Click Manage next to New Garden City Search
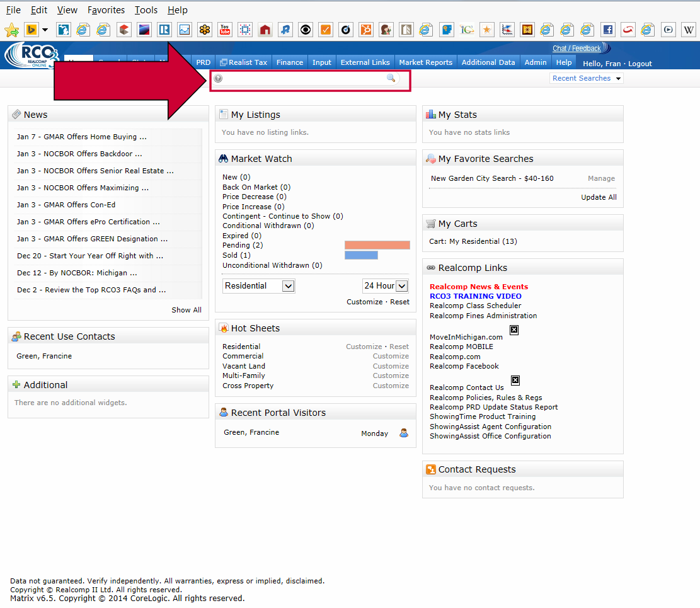 point(601,178)
